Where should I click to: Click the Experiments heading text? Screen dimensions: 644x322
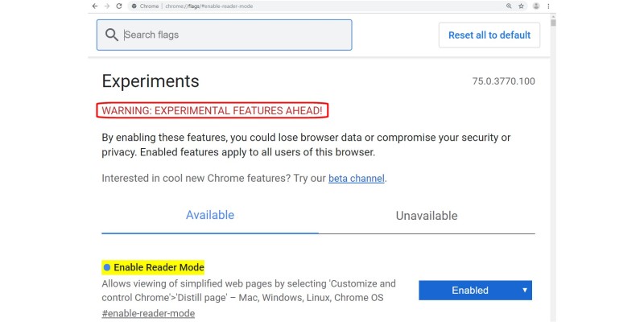151,81
